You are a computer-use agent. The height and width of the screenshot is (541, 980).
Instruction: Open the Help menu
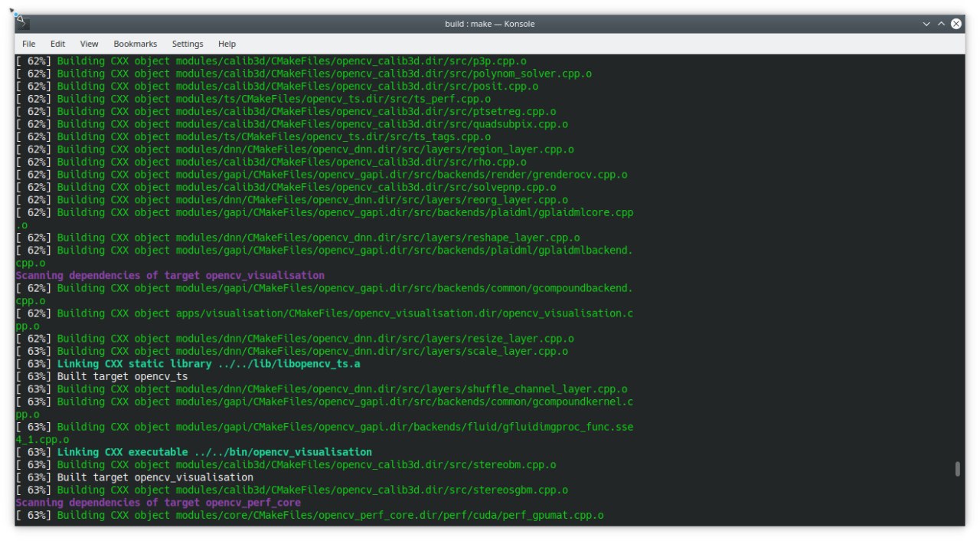[x=227, y=44]
